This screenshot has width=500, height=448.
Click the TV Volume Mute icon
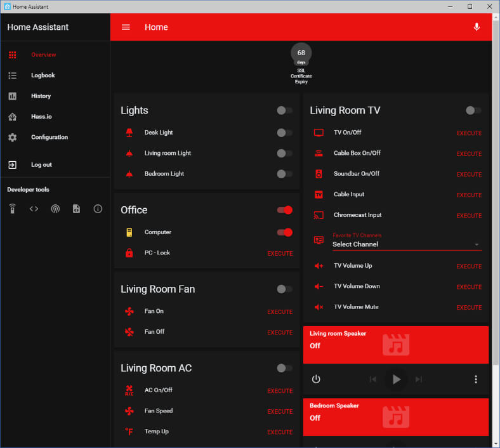(x=319, y=307)
